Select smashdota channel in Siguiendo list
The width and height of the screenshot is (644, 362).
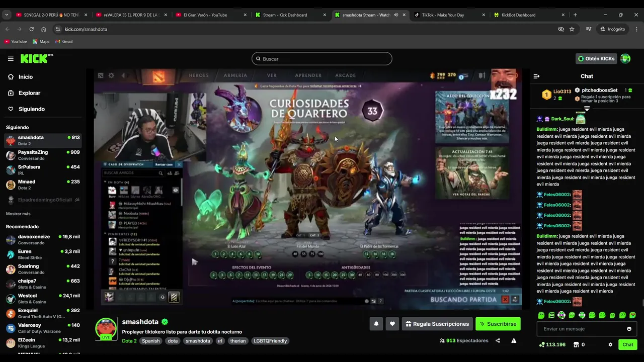click(x=43, y=140)
